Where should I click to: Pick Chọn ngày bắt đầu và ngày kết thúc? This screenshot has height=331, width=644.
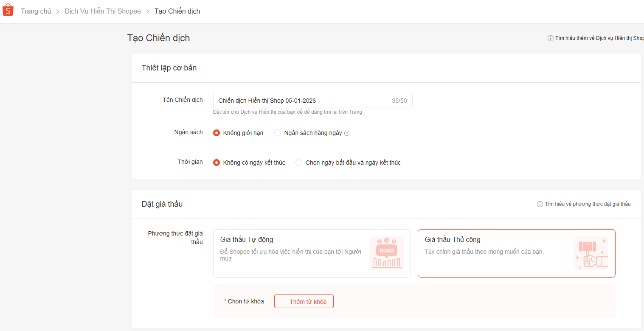299,163
